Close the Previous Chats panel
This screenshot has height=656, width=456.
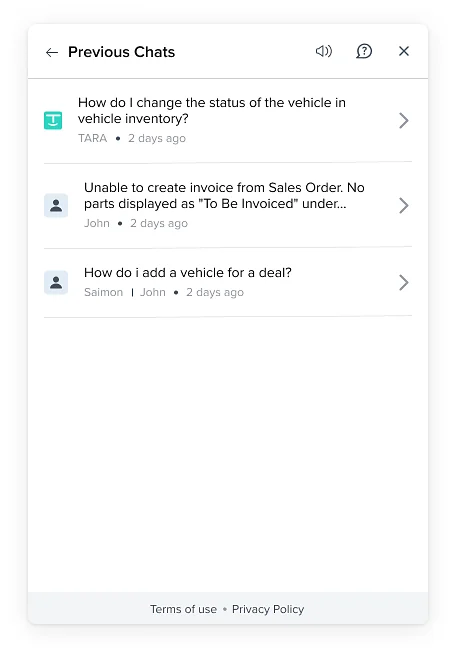pyautogui.click(x=404, y=51)
